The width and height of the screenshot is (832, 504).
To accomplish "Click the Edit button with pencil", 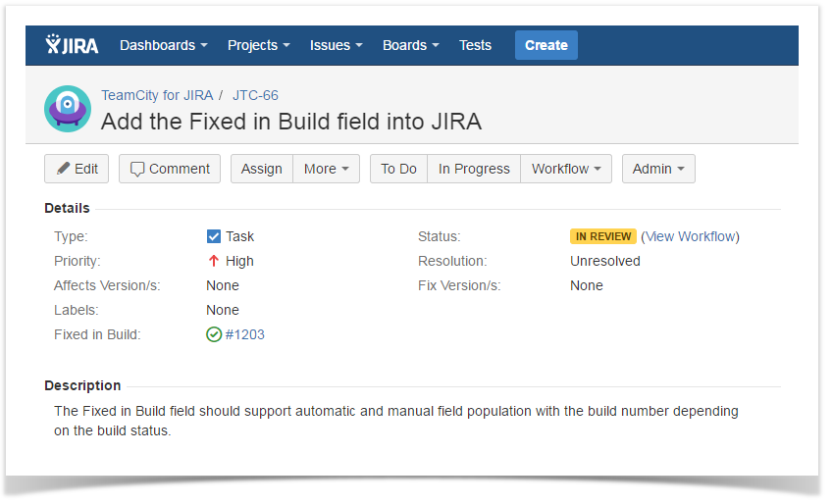I will pyautogui.click(x=77, y=169).
